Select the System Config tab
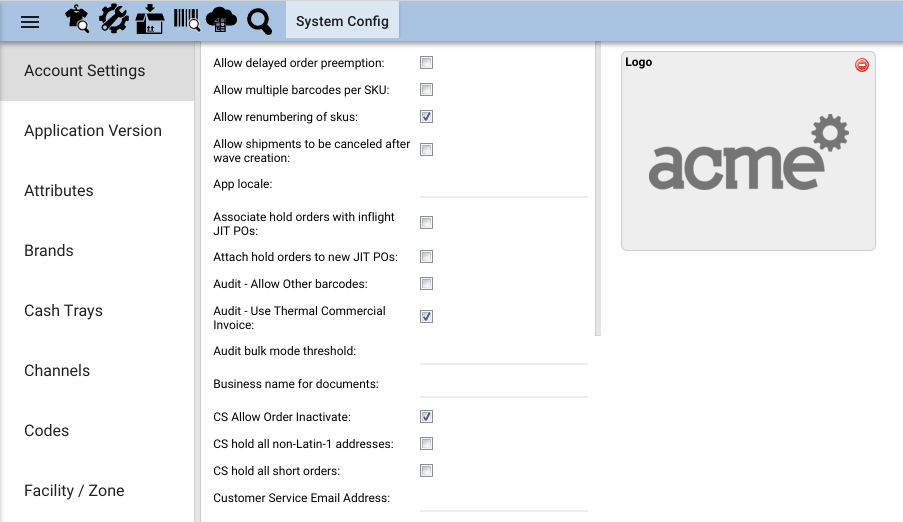 (x=342, y=21)
